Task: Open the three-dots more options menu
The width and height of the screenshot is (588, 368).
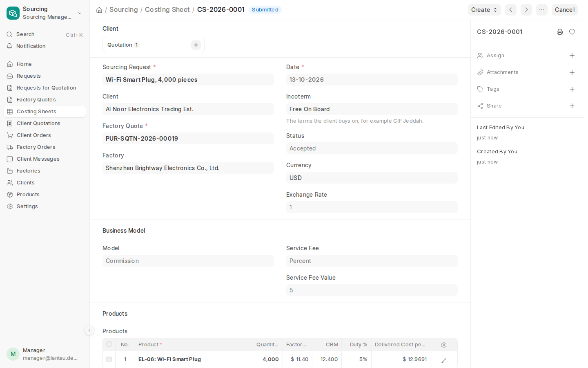Action: coord(542,10)
